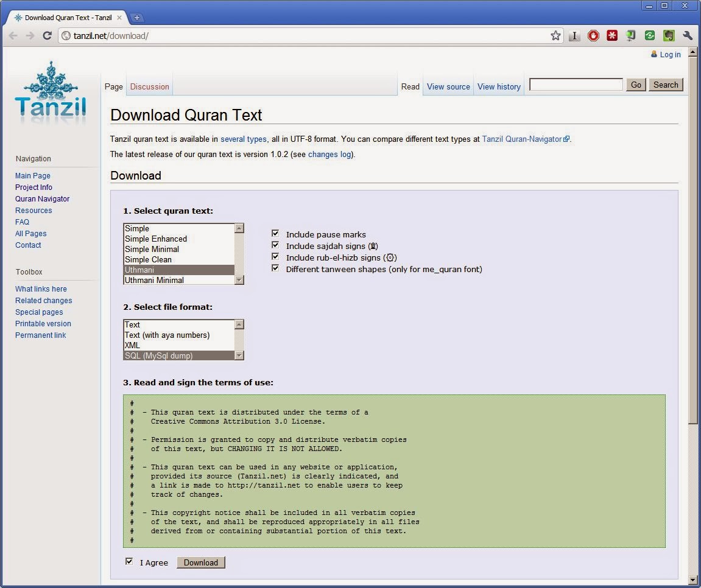Select Simple Enhanced text type
This screenshot has width=701, height=588.
coord(179,239)
